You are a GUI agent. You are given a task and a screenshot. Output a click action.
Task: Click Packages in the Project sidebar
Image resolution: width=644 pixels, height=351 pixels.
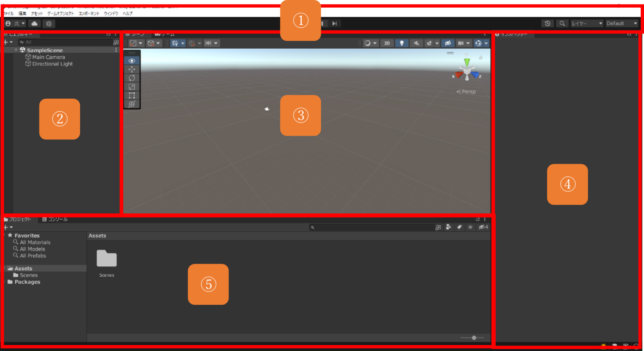27,282
